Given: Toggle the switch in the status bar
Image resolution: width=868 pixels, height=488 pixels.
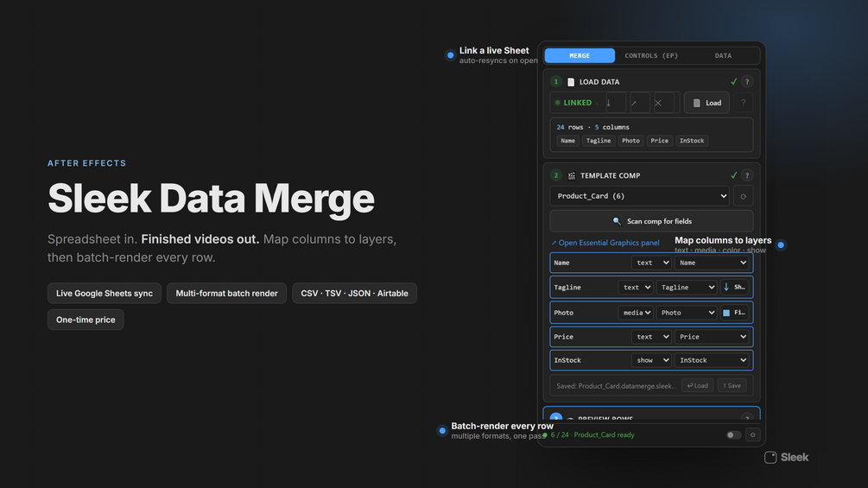Looking at the screenshot, I should tap(733, 435).
